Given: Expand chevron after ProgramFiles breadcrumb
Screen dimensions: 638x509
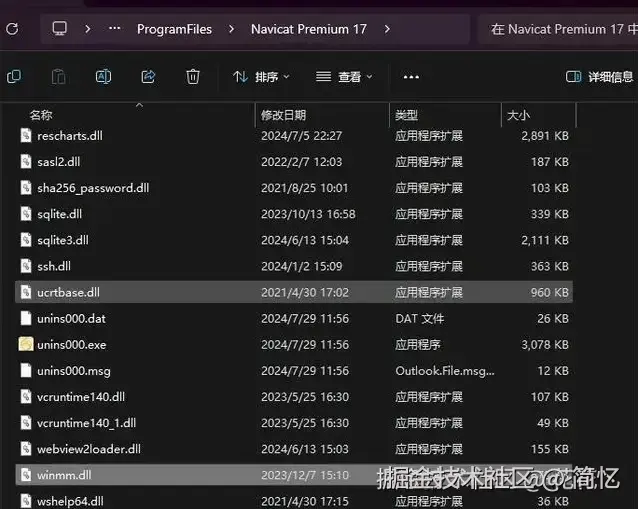Looking at the screenshot, I should point(231,29).
